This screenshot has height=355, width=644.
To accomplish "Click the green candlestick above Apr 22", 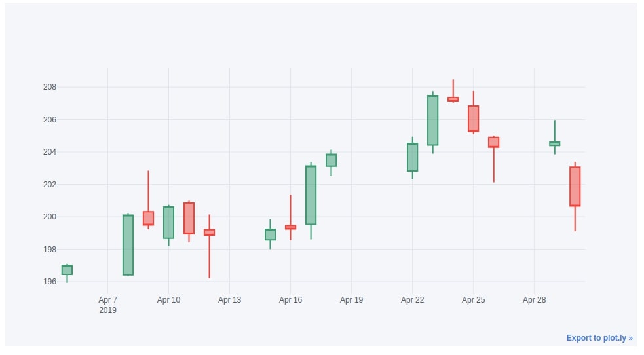I will pyautogui.click(x=412, y=157).
